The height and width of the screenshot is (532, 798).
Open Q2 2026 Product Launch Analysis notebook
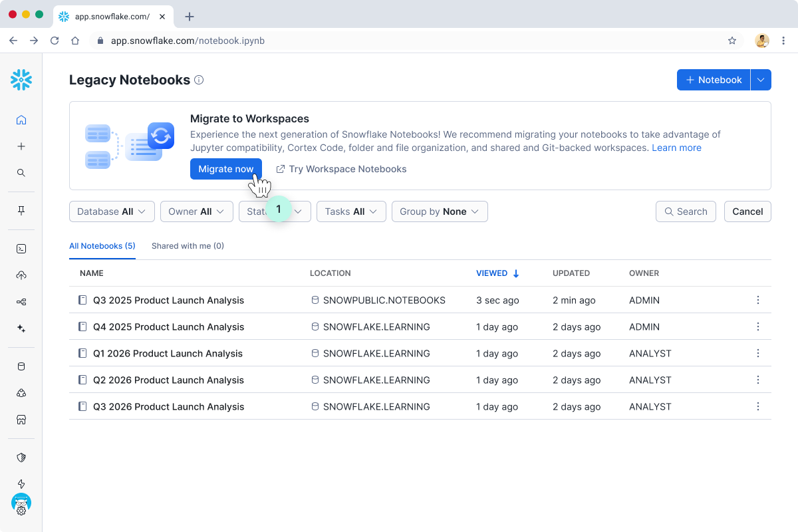pyautogui.click(x=168, y=380)
